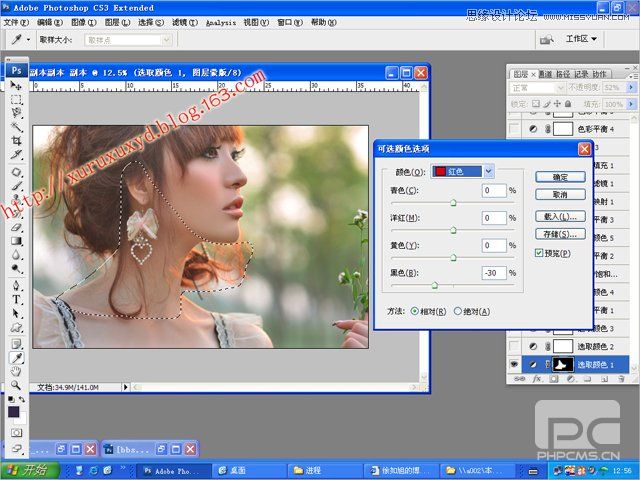640x480 pixels.
Task: Select the Eraser tool
Action: pos(16,227)
